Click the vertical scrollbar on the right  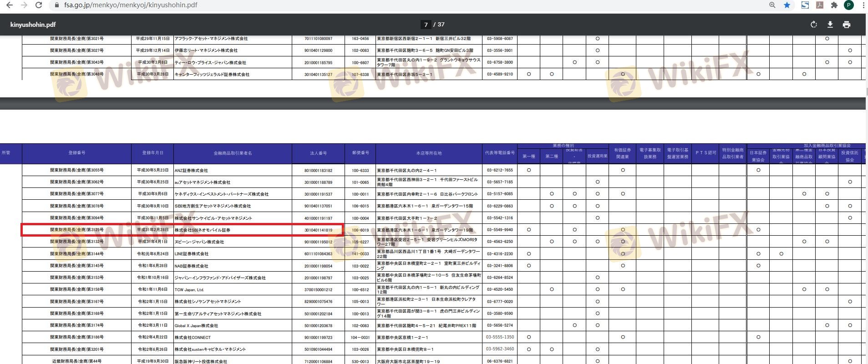pyautogui.click(x=867, y=91)
